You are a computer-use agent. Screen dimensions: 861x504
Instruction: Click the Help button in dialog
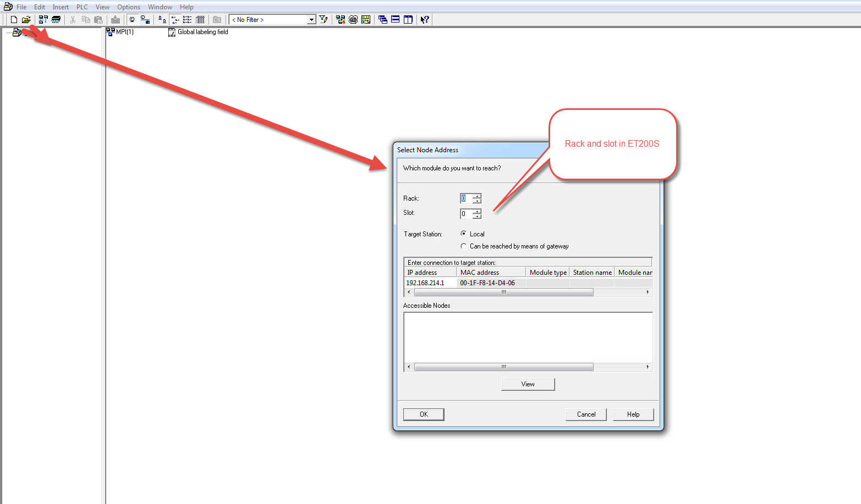(x=633, y=414)
